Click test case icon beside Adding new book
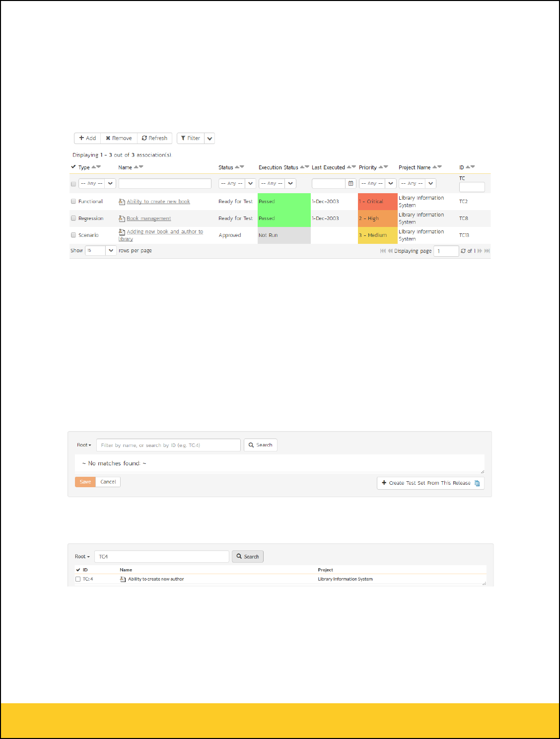Viewport: 560px width, 739px height. pyautogui.click(x=122, y=231)
